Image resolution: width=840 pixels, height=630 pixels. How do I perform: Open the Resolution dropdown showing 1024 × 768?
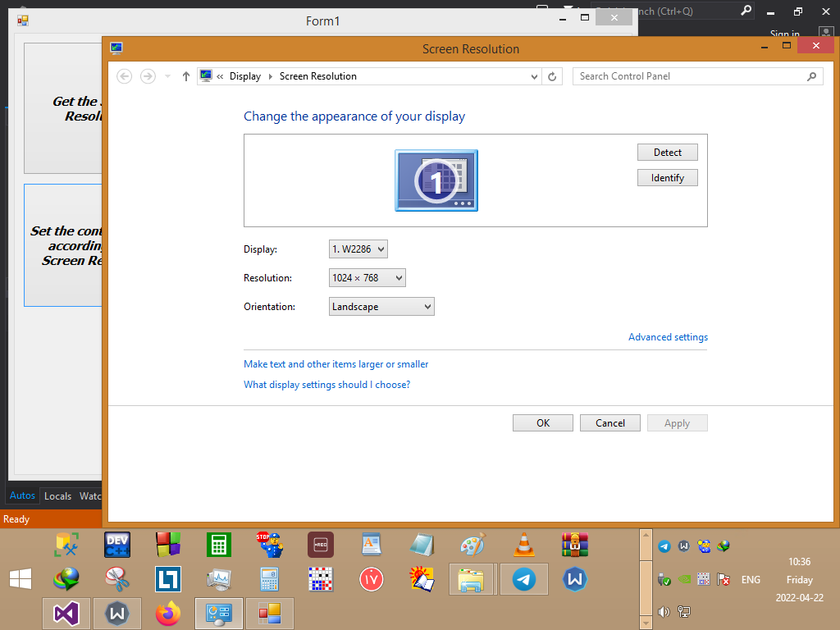[x=367, y=278]
